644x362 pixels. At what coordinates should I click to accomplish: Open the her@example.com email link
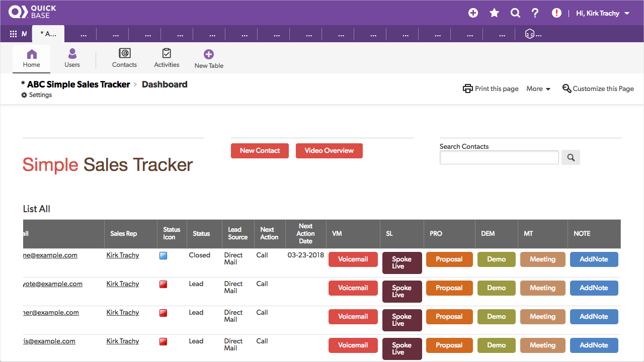tap(51, 313)
